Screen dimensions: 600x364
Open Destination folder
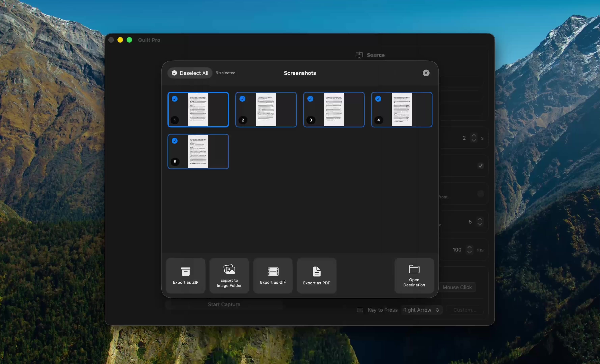coord(414,276)
